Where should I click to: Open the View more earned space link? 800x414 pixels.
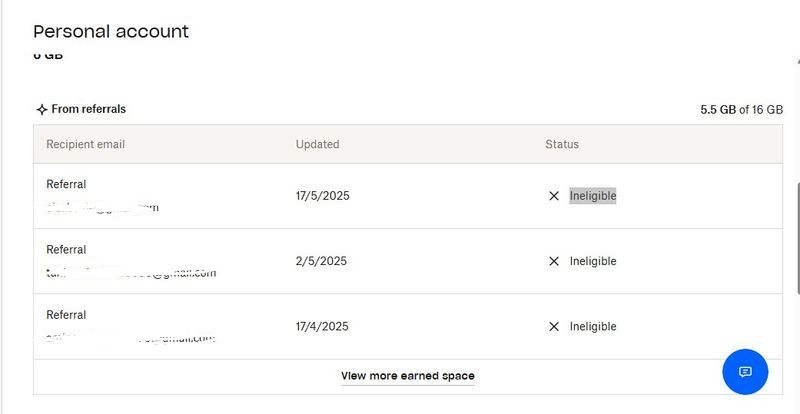click(407, 376)
